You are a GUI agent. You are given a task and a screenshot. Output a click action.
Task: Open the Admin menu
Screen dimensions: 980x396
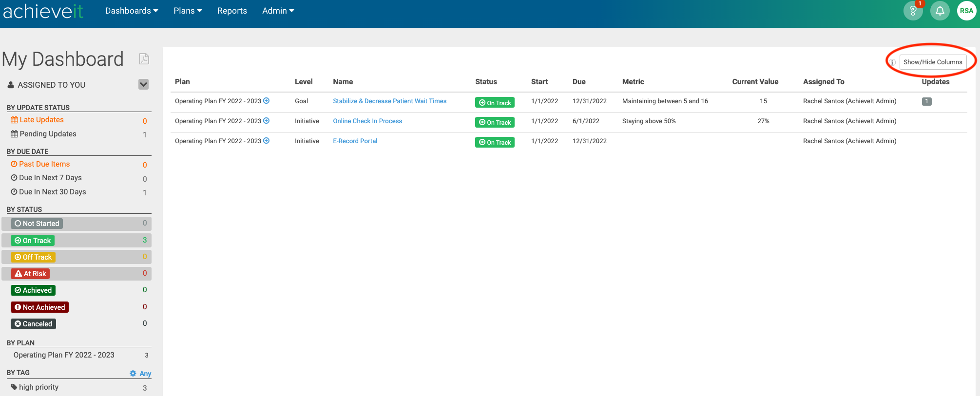point(278,11)
